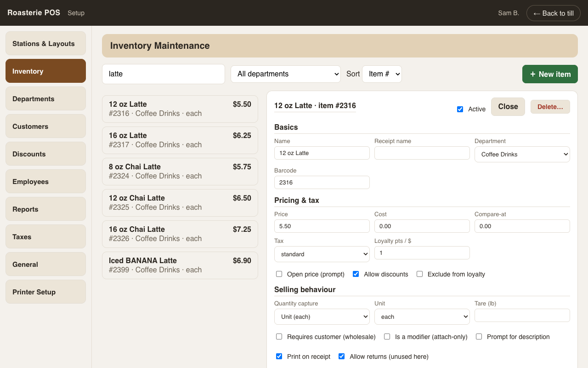
Task: Open Quantity capture dropdown
Action: pos(322,316)
